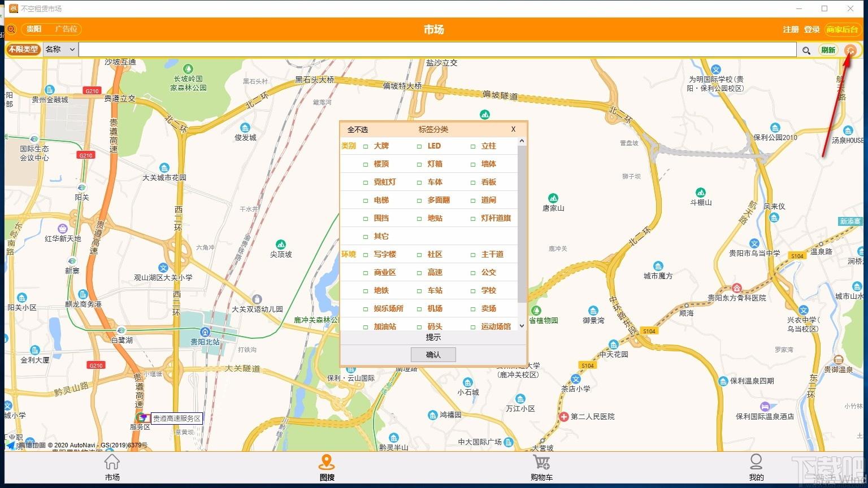Click the tag list scroll down arrow
Screen dimensions: 868x488
[x=522, y=326]
